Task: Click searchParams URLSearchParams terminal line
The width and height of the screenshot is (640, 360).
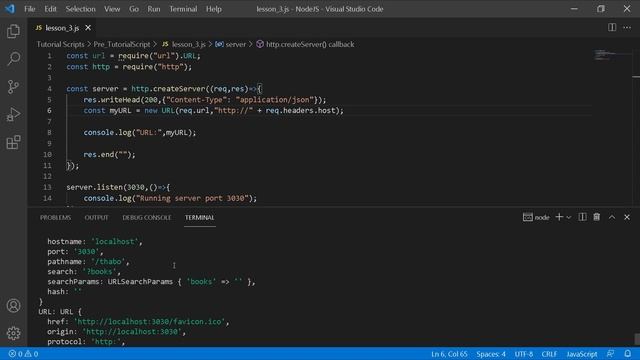Action: 151,282
